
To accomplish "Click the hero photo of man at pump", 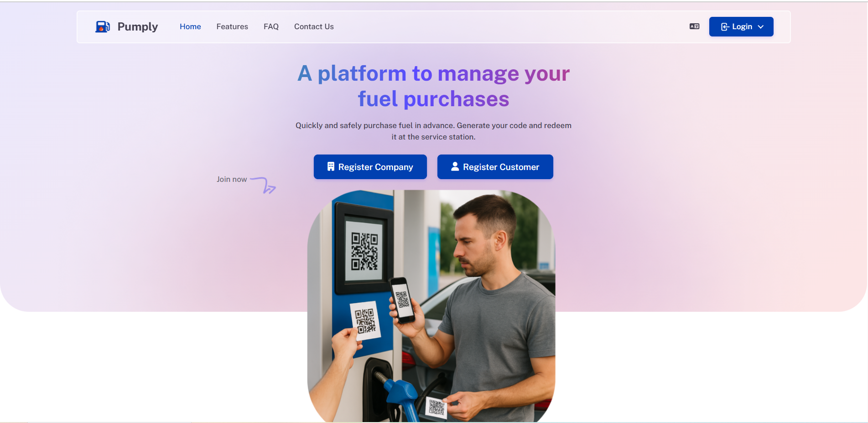I will coord(431,306).
